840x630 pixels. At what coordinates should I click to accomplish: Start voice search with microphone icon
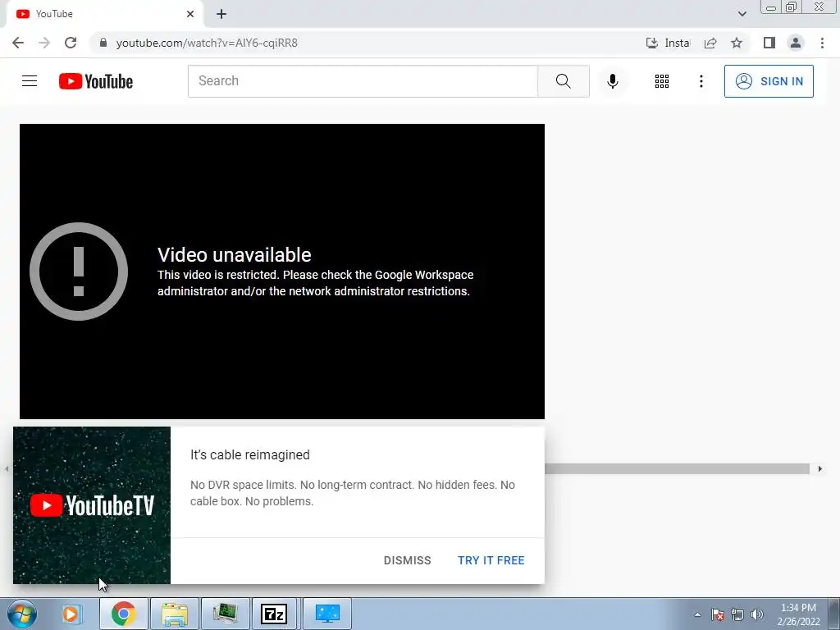(x=612, y=81)
